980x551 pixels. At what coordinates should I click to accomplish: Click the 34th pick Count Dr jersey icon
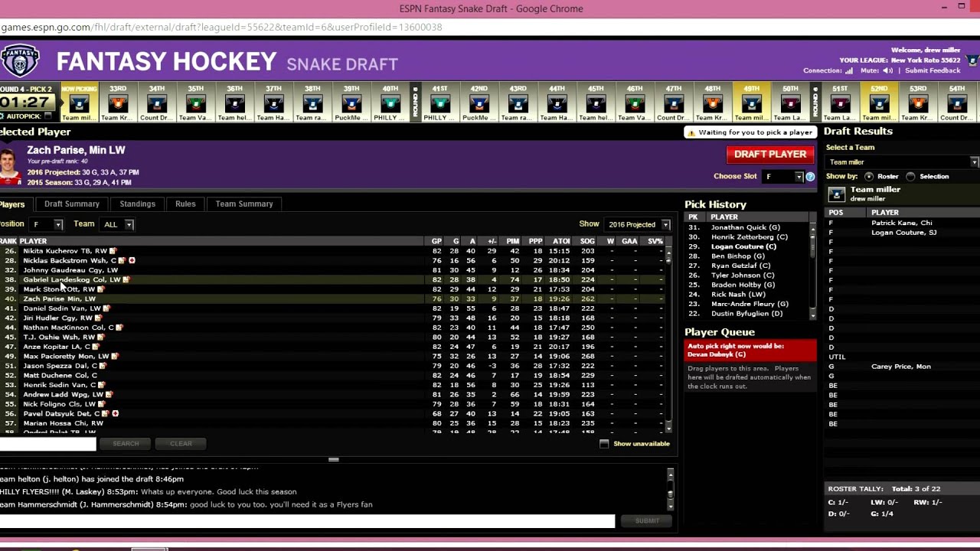click(156, 103)
